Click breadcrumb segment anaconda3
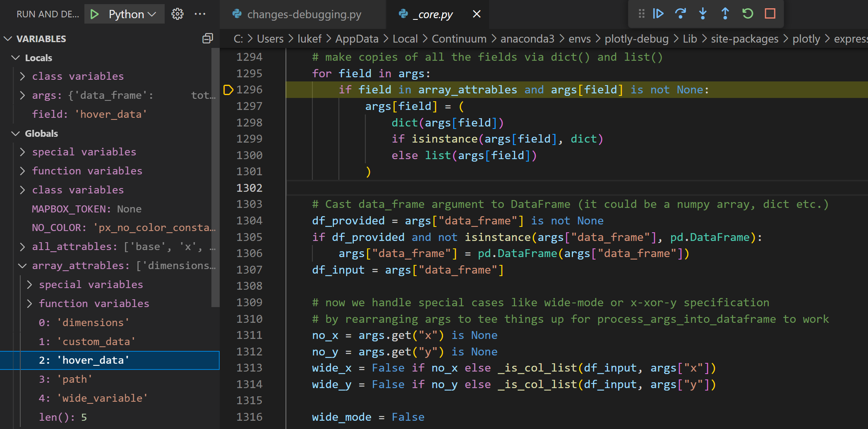The width and height of the screenshot is (868, 429). click(x=528, y=39)
